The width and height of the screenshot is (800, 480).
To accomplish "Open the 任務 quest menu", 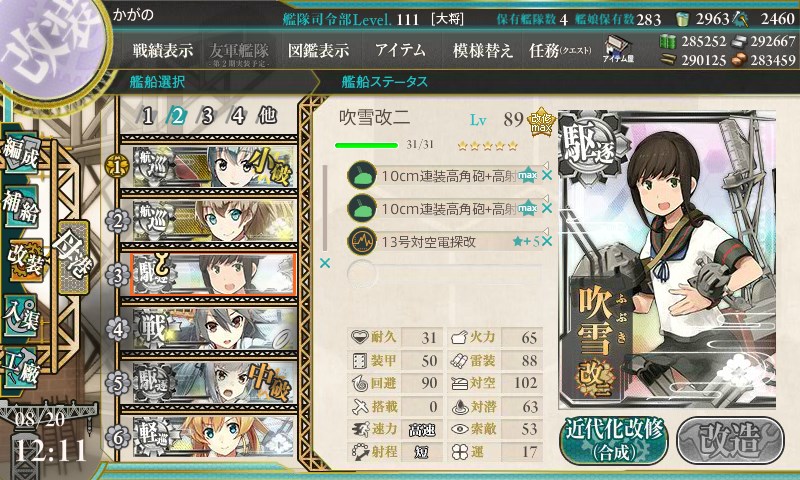I will pyautogui.click(x=560, y=50).
